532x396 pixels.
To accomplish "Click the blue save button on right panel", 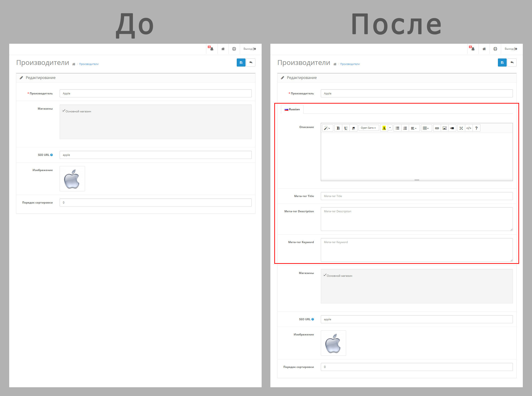I will click(x=502, y=63).
